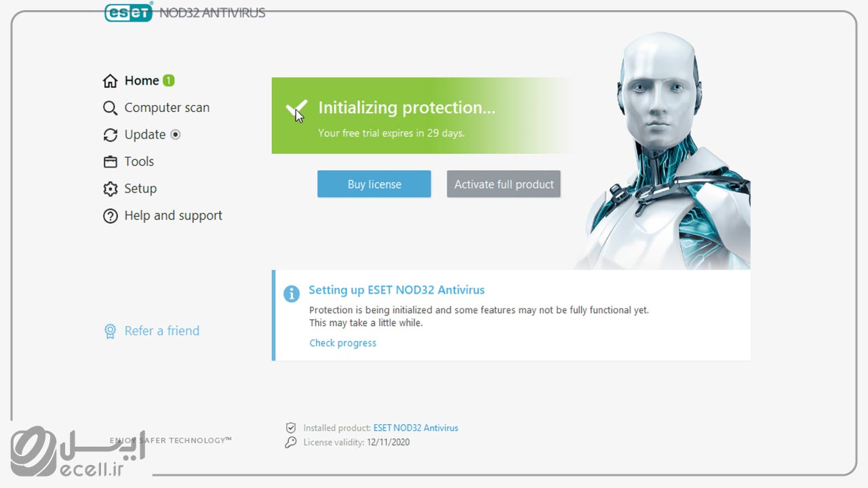Screen dimensions: 868x488
Task: Click the license validity key icon
Action: pos(291,442)
